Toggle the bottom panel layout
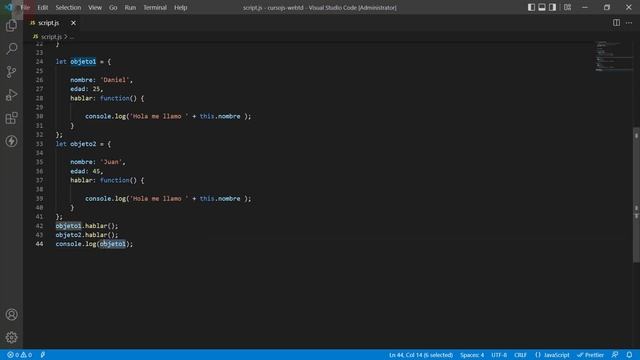640x360 pixels. 542,7
